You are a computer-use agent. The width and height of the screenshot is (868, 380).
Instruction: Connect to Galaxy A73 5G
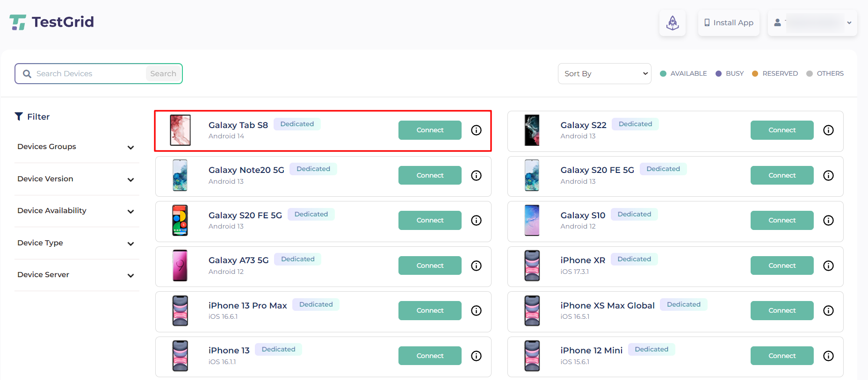click(x=430, y=265)
